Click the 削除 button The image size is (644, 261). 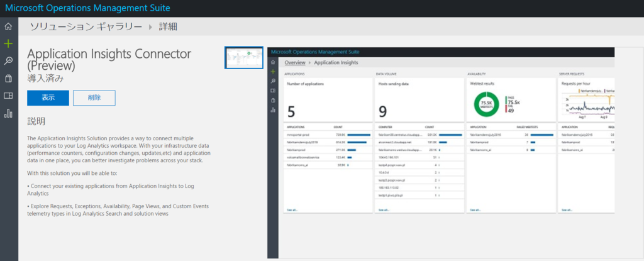94,98
